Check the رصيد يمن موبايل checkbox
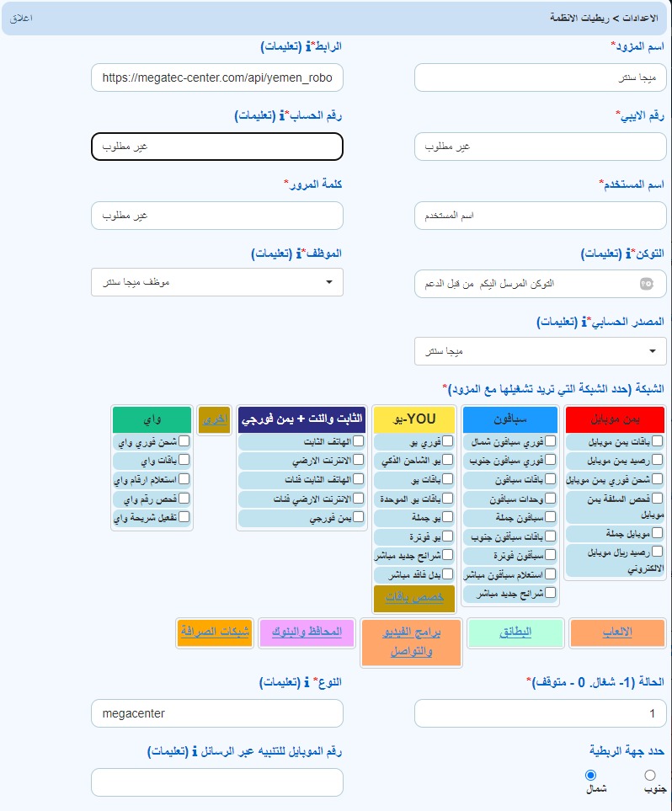672x811 pixels. (657, 459)
